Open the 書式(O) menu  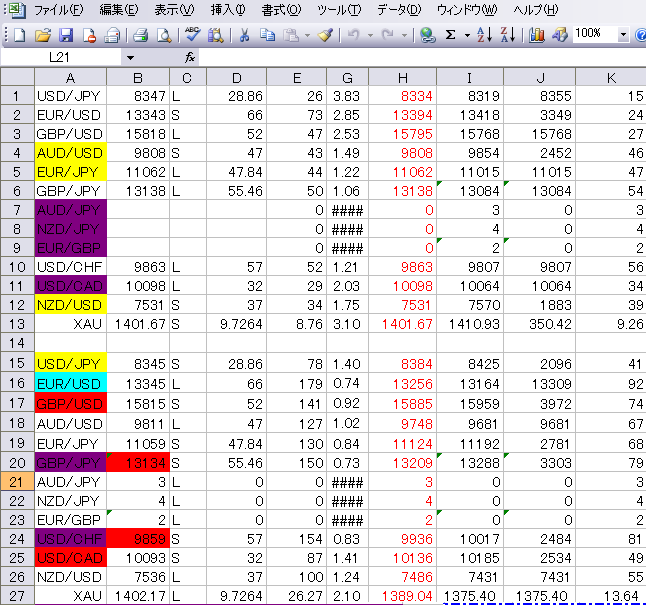tap(280, 10)
